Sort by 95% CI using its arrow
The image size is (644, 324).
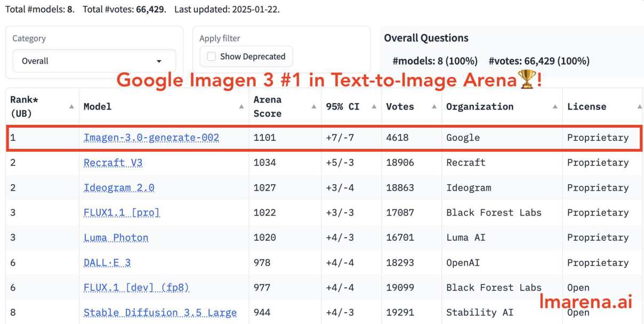pyautogui.click(x=374, y=107)
